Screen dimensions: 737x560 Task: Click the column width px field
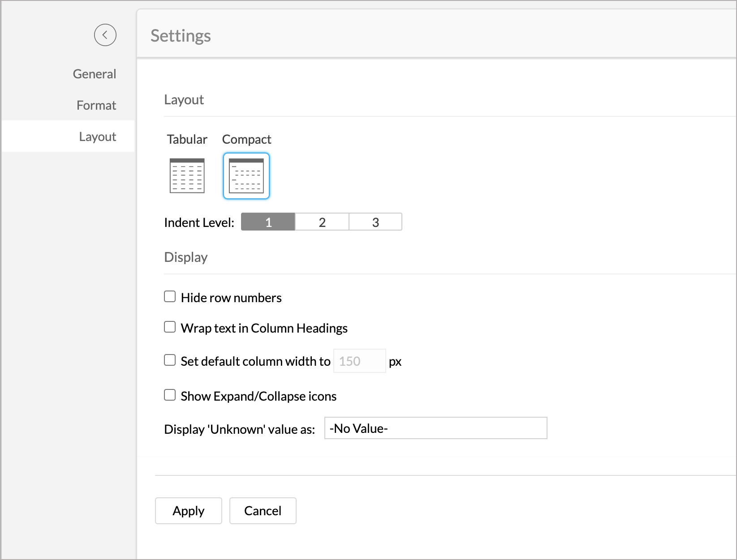[x=359, y=361]
